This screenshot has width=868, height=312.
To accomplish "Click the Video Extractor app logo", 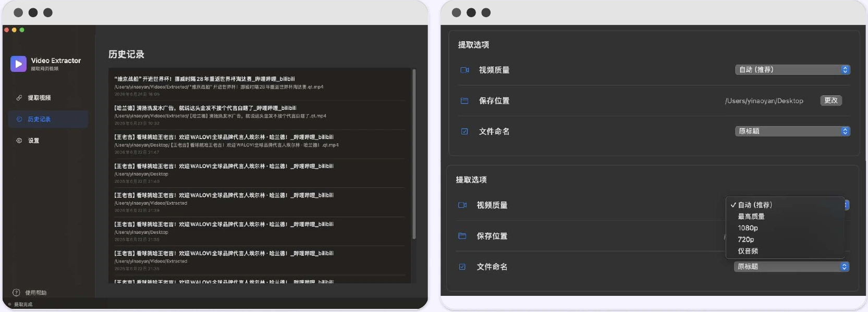I will coord(18,64).
